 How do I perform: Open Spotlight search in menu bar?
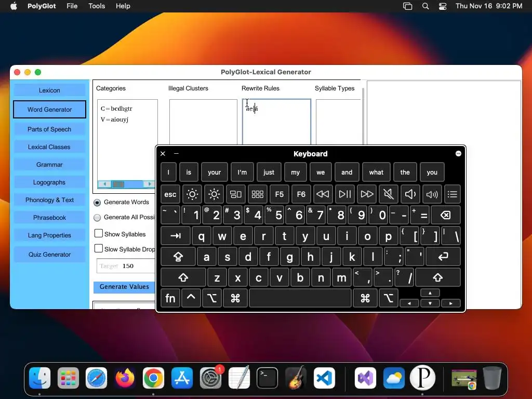point(425,6)
